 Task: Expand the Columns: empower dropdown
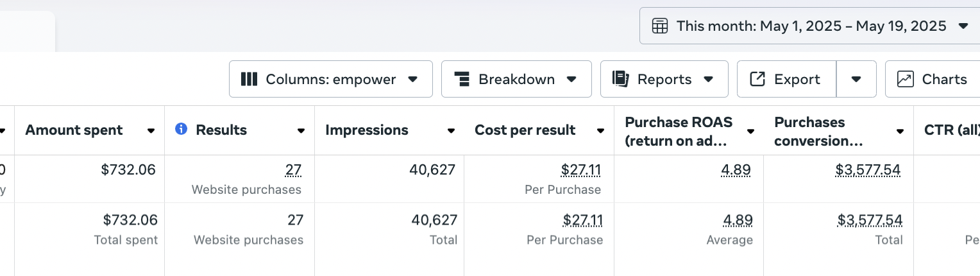coord(413,80)
